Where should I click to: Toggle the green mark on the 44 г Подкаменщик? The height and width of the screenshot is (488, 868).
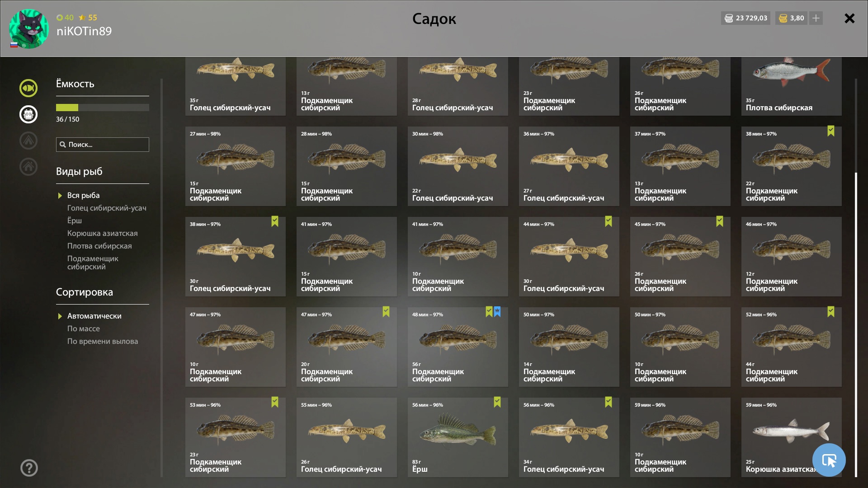click(831, 312)
